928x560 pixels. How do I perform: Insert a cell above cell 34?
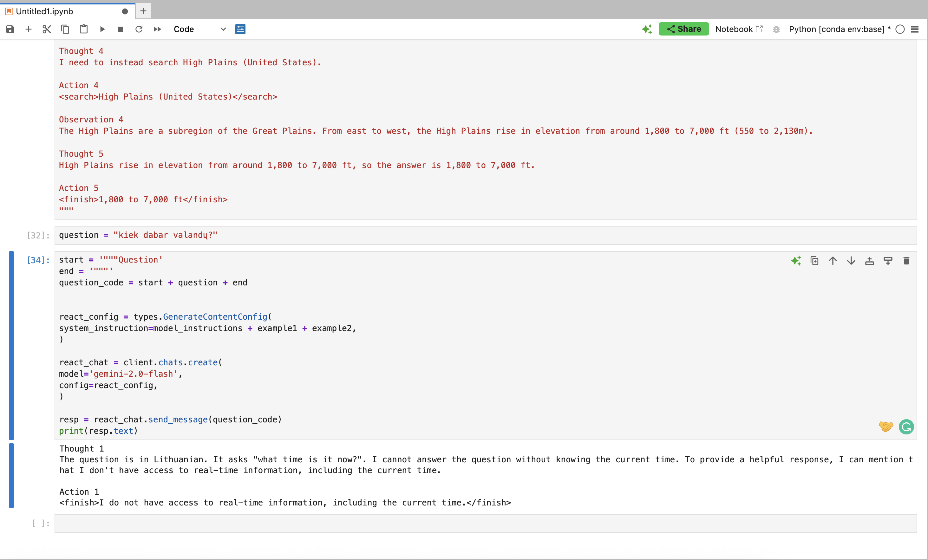tap(870, 261)
